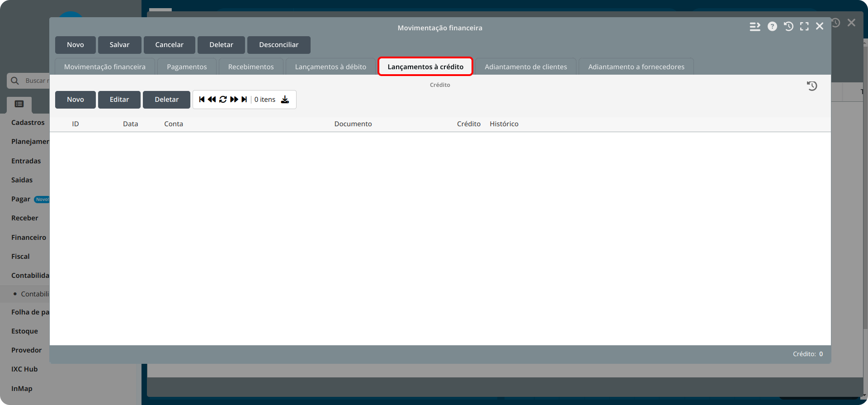Toggle fullscreen for Movimentação financeira window
The image size is (868, 405).
pyautogui.click(x=804, y=26)
